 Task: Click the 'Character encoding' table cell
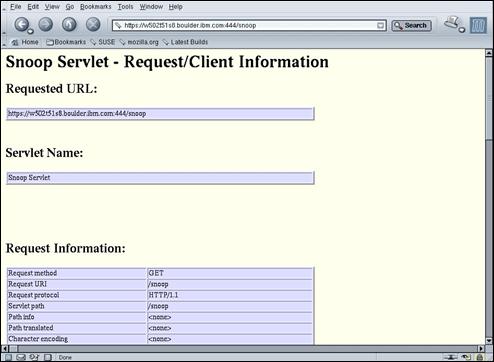pyautogui.click(x=77, y=339)
